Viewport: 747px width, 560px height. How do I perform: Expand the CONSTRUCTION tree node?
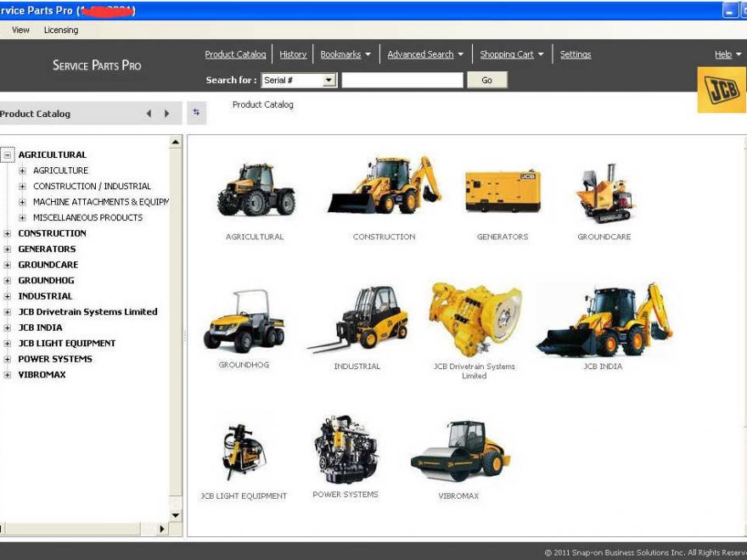[x=7, y=233]
